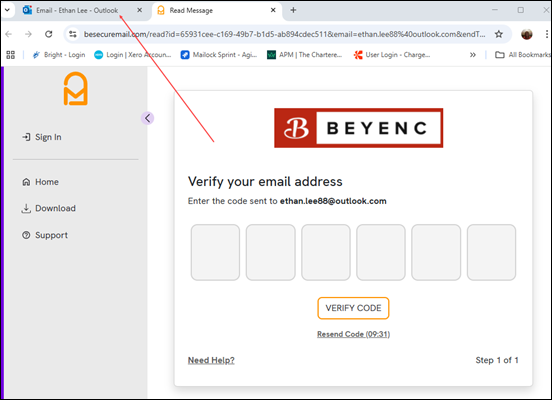
Task: Open the Need Help? link
Action: click(211, 360)
